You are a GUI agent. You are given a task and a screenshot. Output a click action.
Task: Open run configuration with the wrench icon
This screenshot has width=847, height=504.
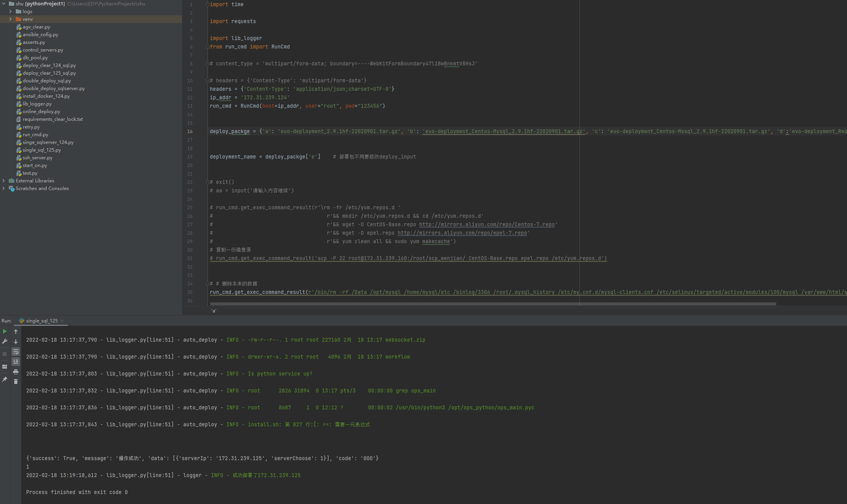point(5,341)
